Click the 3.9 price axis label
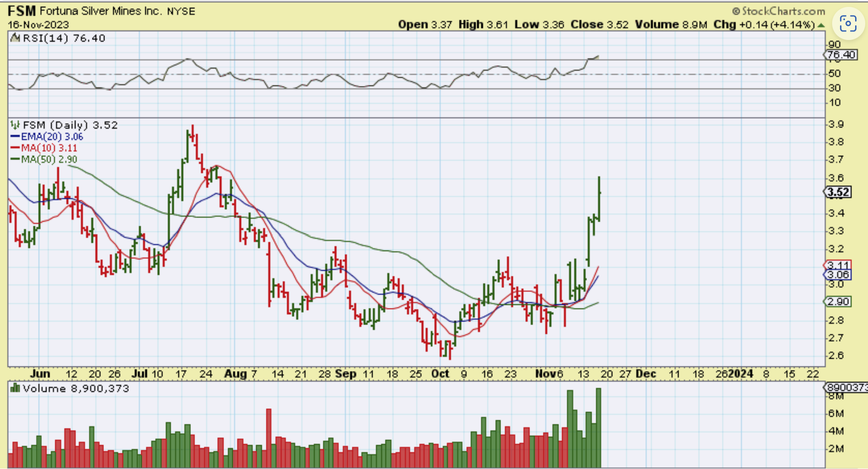This screenshot has width=868, height=469. point(836,124)
